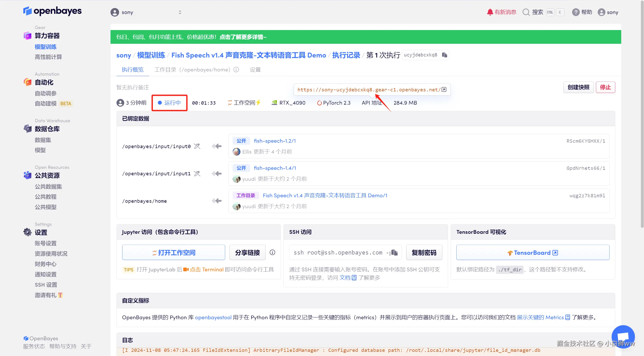This screenshot has width=644, height=356.
Task: Click unbind icon next to input1 path
Action: (197, 173)
